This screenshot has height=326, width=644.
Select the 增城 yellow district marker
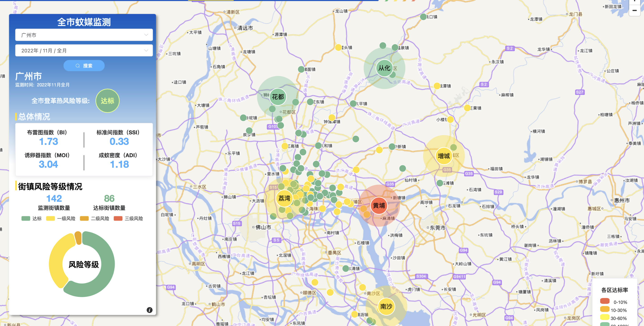444,156
